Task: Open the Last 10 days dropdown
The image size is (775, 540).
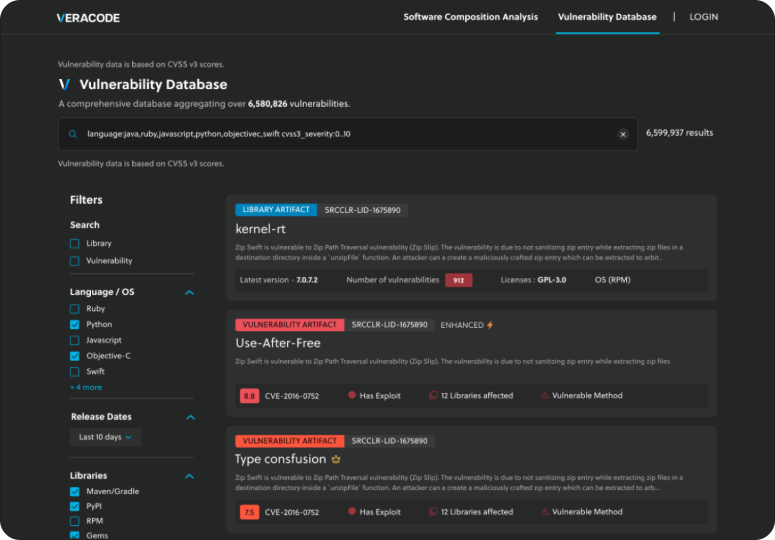Action: [x=105, y=437]
